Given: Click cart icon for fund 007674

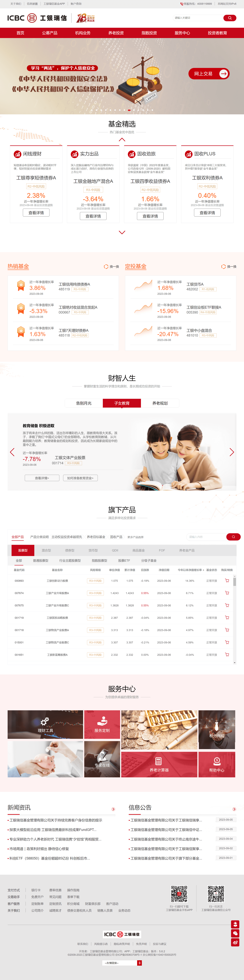Looking at the screenshot, I should 227,593.
